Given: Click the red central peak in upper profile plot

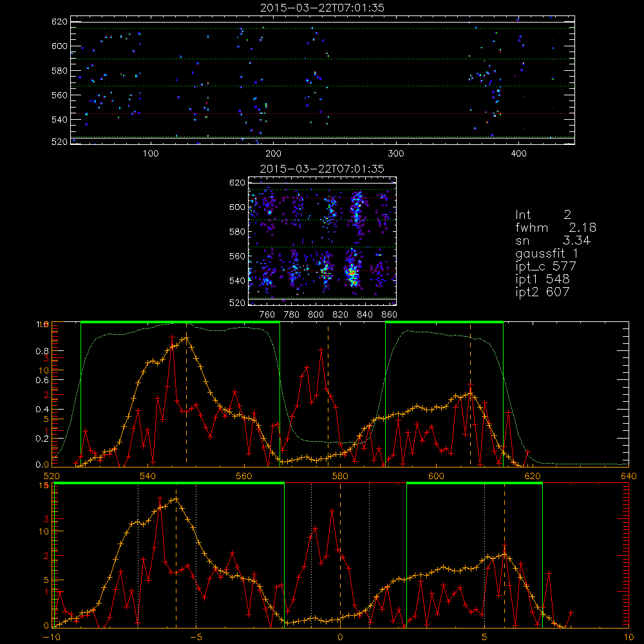Looking at the screenshot, I should [x=321, y=350].
